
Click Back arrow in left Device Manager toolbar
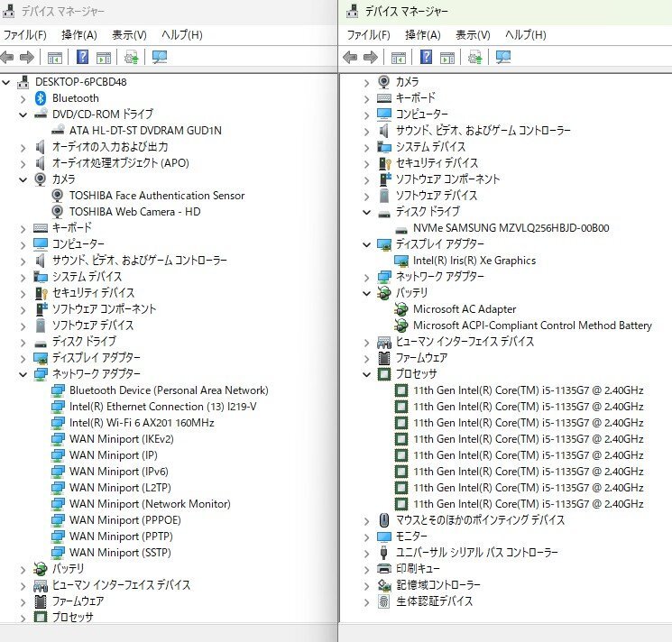7,57
